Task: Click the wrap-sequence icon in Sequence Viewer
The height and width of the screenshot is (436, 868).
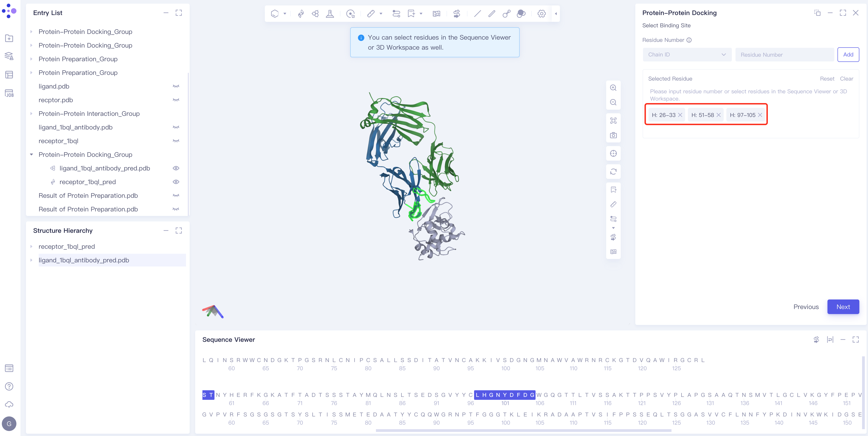Action: (x=830, y=340)
